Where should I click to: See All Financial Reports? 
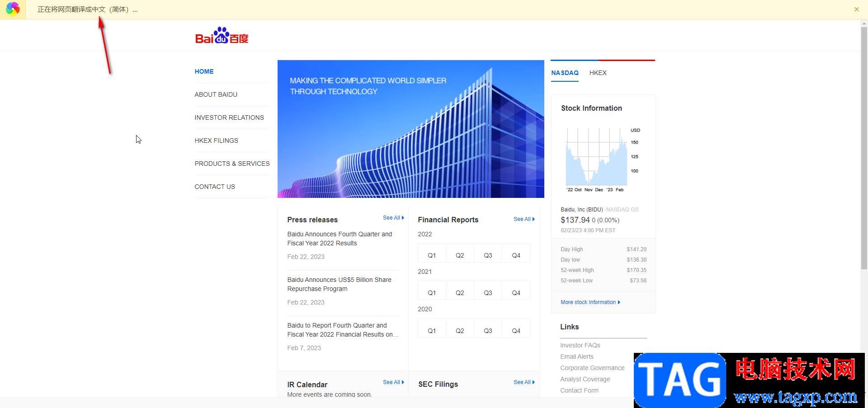click(x=524, y=219)
